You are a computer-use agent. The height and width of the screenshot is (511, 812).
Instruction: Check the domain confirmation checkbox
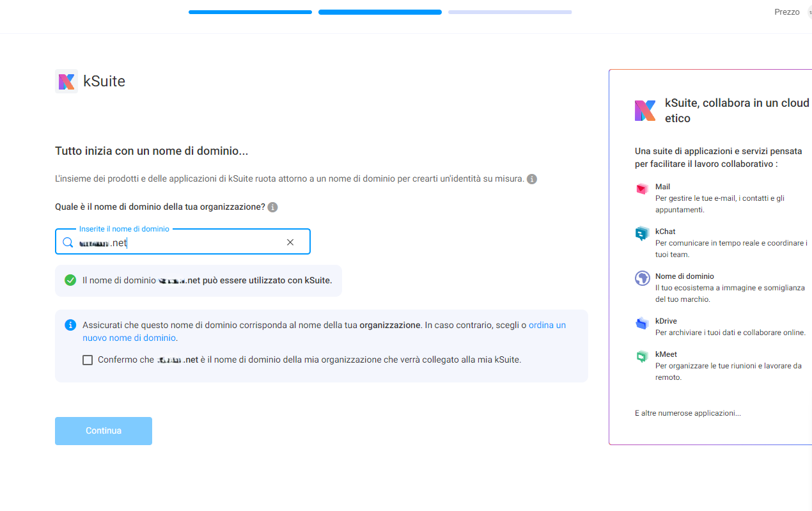(x=88, y=360)
